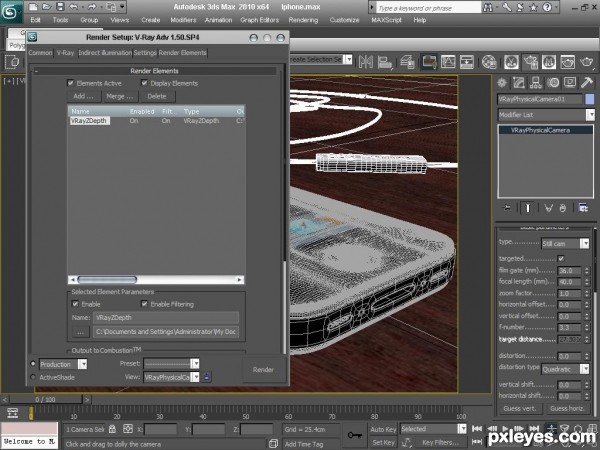This screenshot has width=600, height=450.
Task: Switch to the Modify command panel
Action: tap(518, 83)
